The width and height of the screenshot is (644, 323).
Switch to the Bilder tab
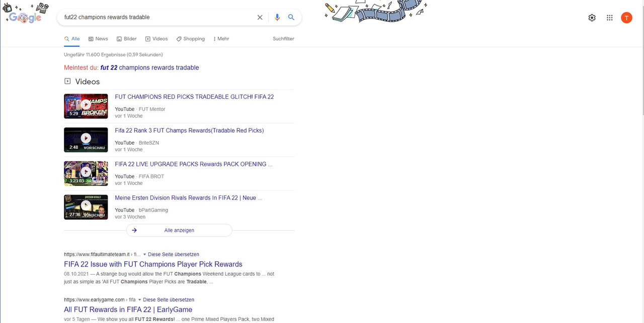point(127,39)
